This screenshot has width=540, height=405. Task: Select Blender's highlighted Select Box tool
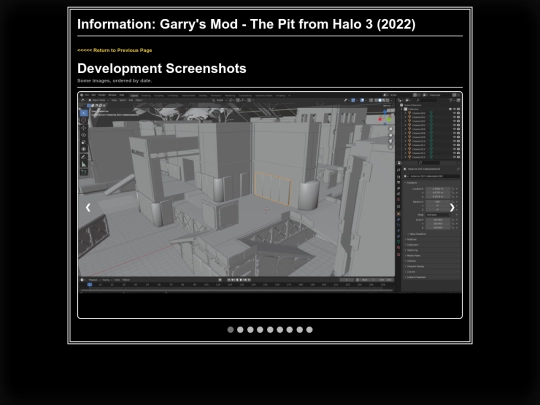(x=84, y=113)
